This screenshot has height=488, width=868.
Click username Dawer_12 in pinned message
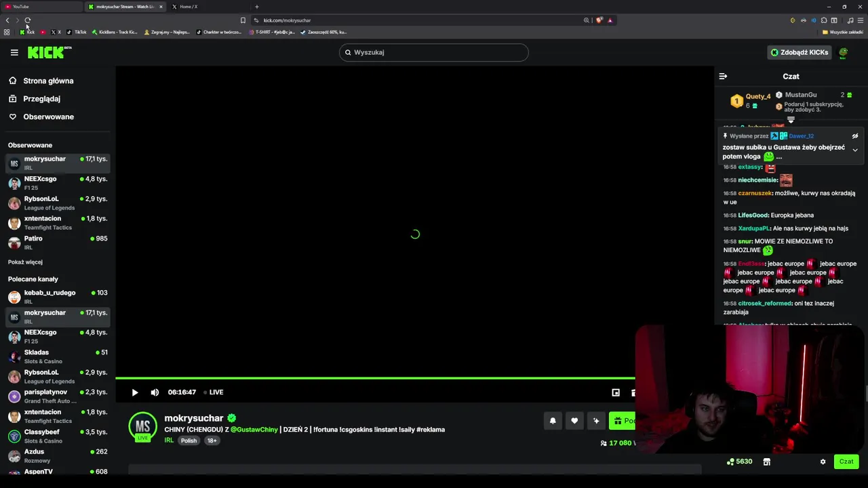tap(801, 136)
